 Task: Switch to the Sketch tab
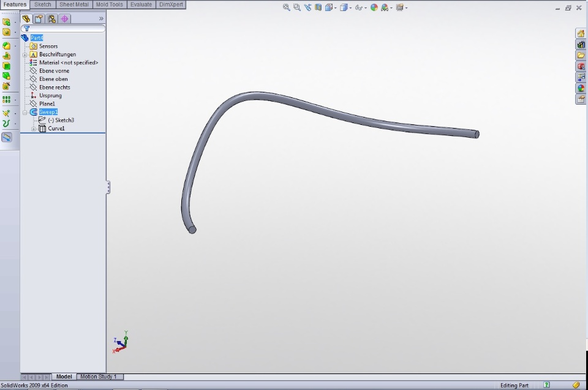[x=43, y=4]
